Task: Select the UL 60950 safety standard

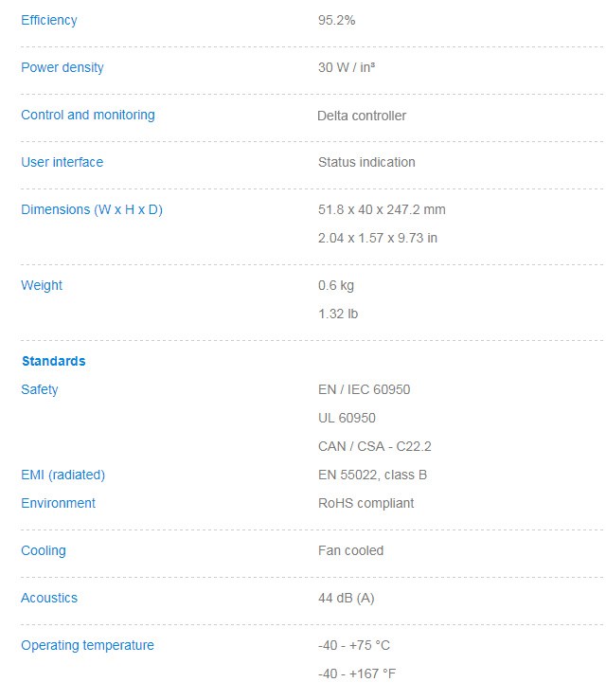Action: coord(347,418)
